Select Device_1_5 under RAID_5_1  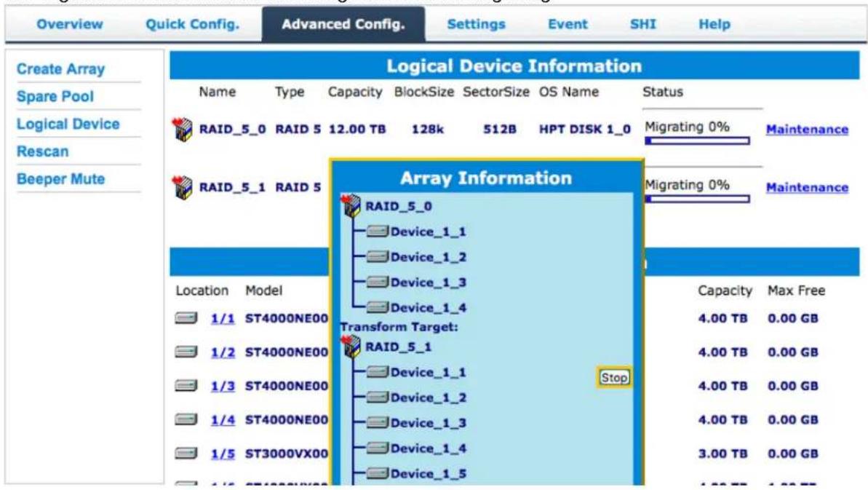429,474
